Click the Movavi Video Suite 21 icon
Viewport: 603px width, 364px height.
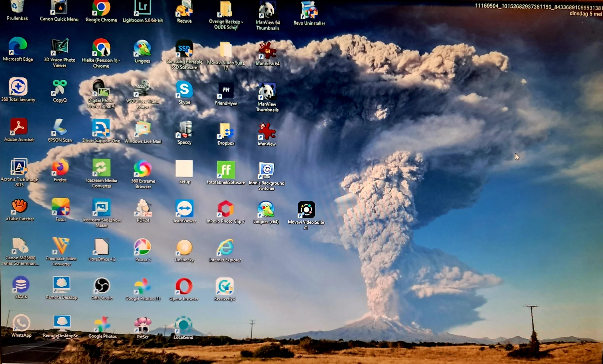(306, 210)
